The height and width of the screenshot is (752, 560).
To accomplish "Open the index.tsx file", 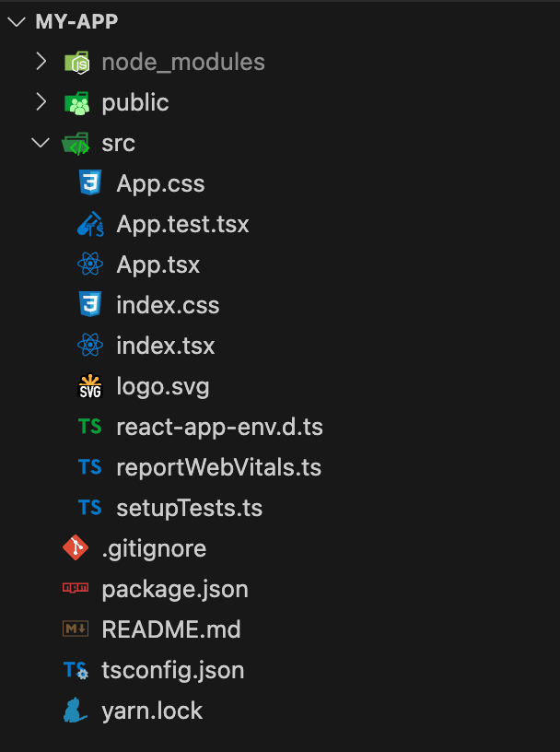I will click(165, 346).
